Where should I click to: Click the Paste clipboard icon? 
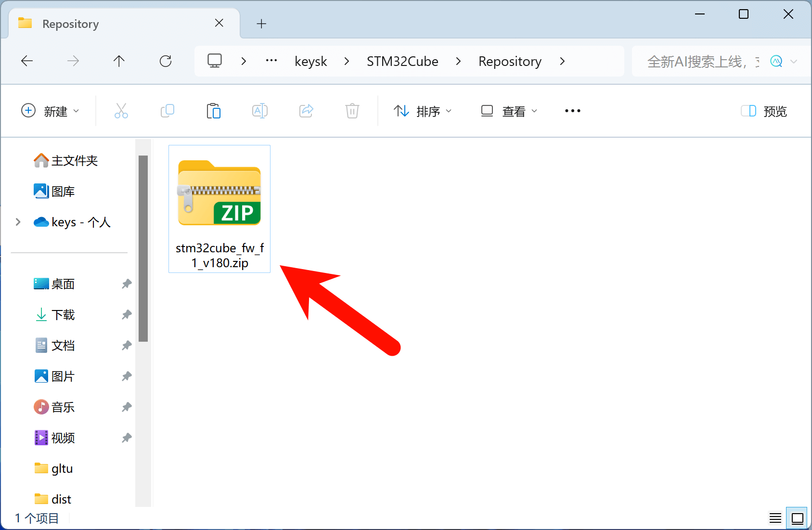[213, 111]
